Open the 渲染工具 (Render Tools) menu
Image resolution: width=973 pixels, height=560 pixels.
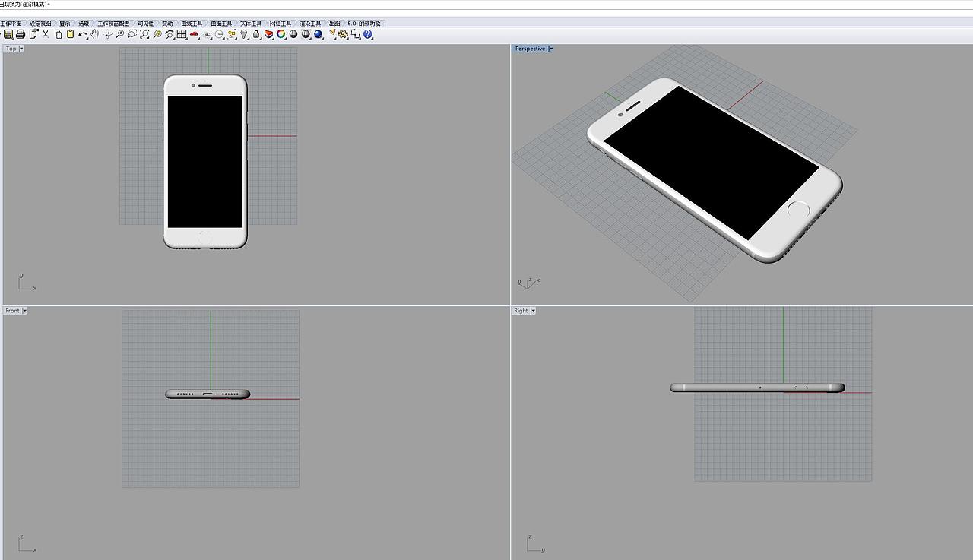[x=309, y=23]
